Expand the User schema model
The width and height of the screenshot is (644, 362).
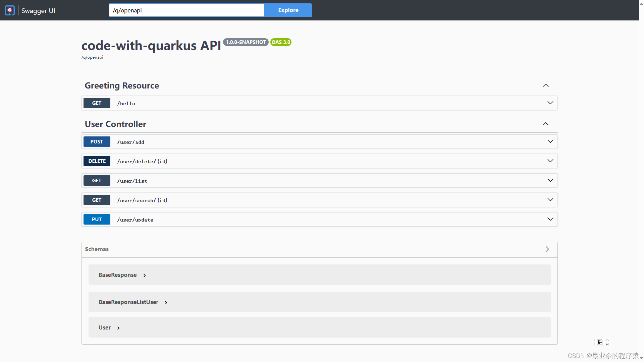(x=118, y=328)
